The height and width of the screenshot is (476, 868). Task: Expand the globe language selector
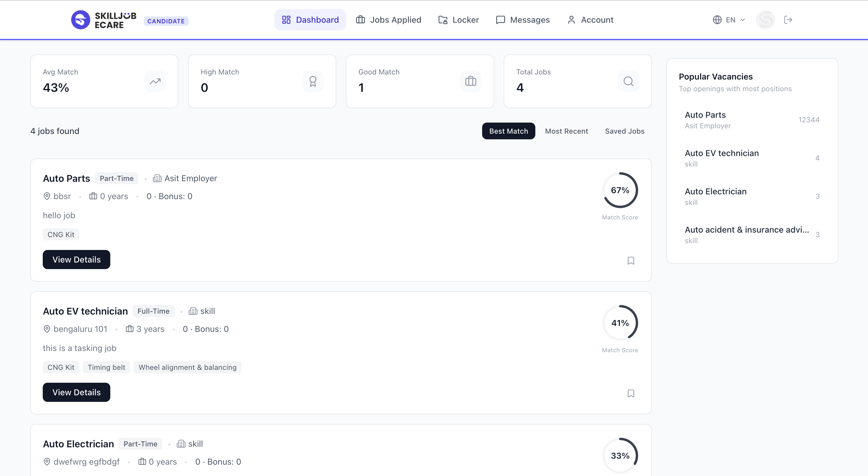(717, 19)
